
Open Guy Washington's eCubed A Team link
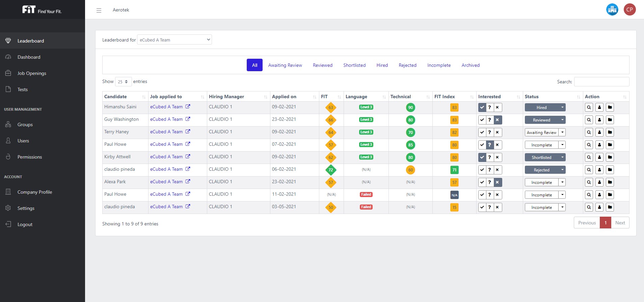(x=166, y=119)
